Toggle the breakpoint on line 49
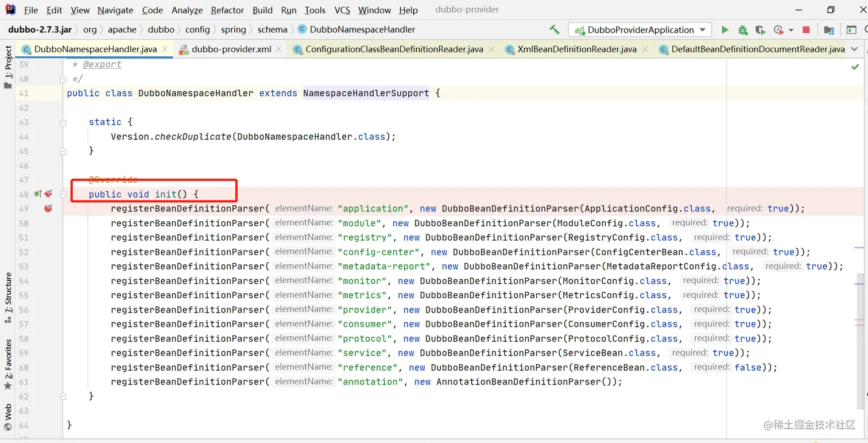 [48, 209]
